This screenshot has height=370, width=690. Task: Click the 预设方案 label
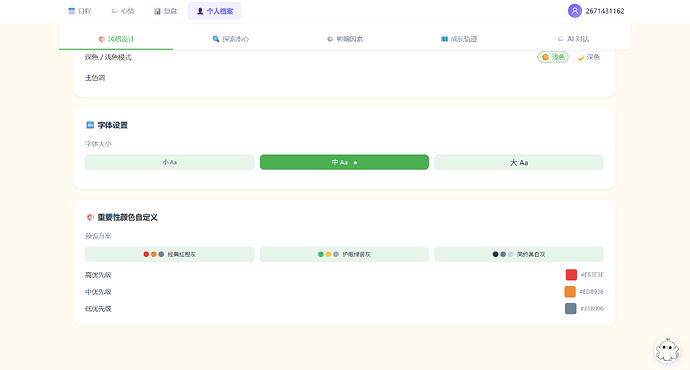point(98,236)
